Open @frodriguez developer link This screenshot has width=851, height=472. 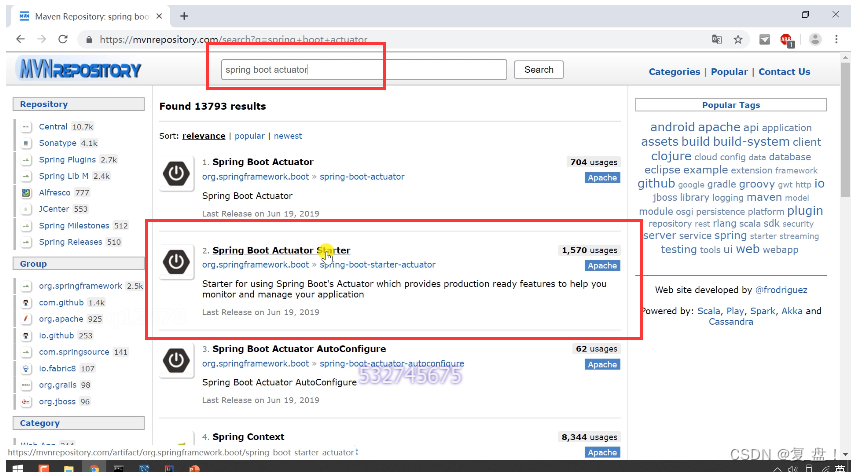pos(781,290)
